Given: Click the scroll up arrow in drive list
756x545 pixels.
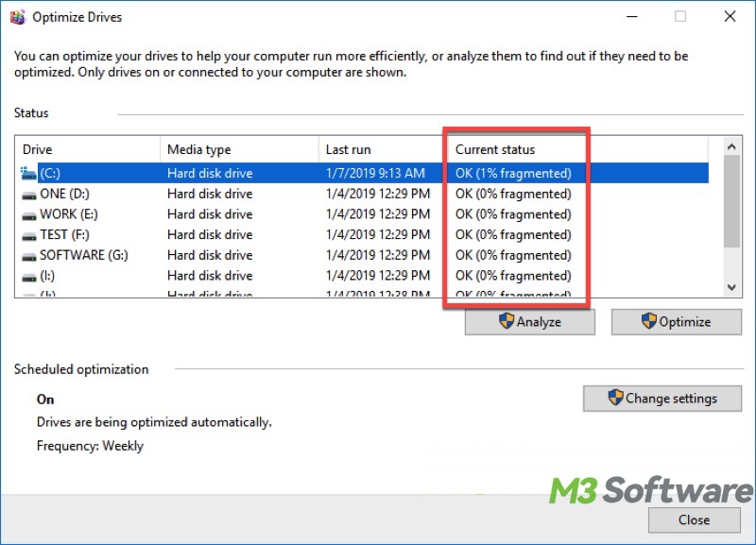Looking at the screenshot, I should (x=731, y=146).
